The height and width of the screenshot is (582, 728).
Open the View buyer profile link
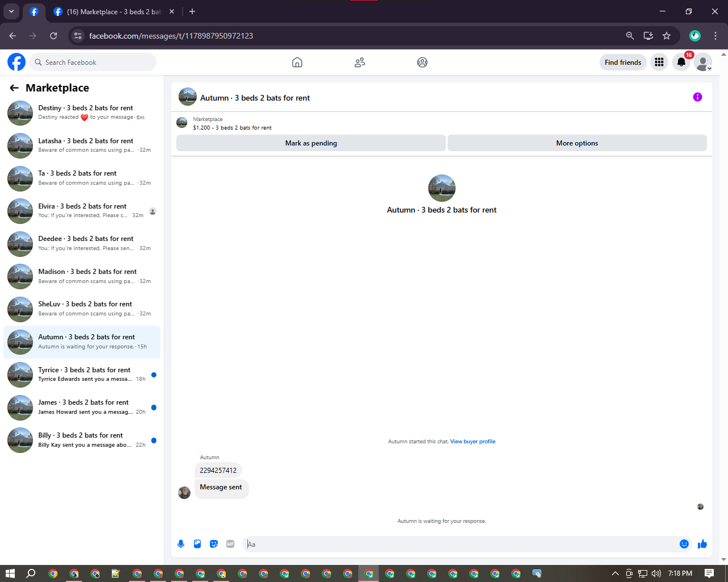473,442
